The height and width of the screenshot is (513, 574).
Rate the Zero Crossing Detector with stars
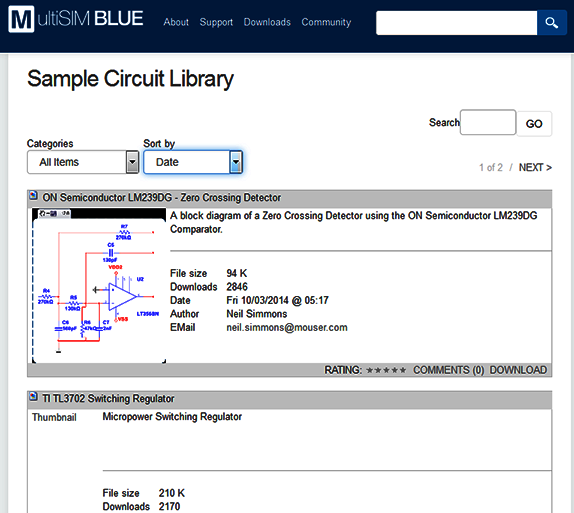tap(386, 370)
